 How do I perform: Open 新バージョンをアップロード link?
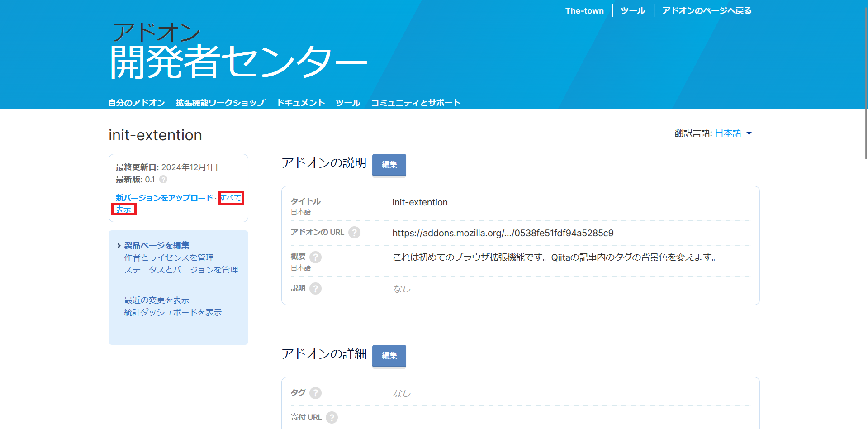click(x=163, y=198)
